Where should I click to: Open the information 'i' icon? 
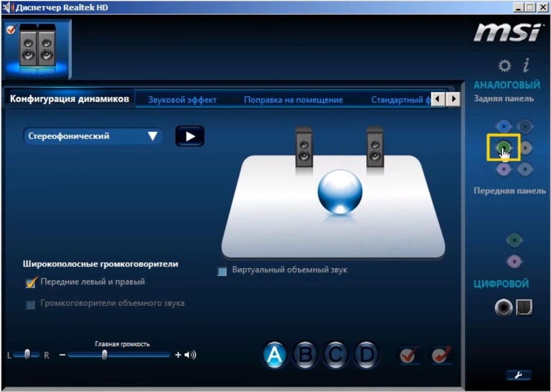[526, 65]
